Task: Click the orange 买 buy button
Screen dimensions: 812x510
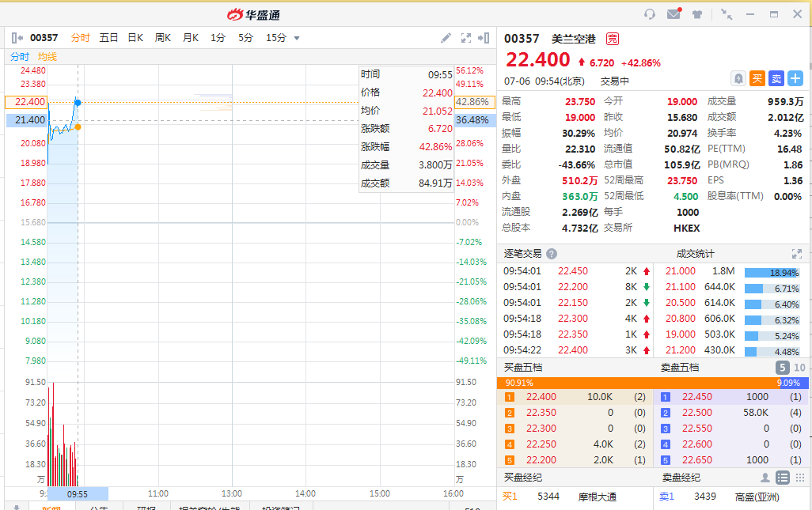Action: pyautogui.click(x=757, y=78)
